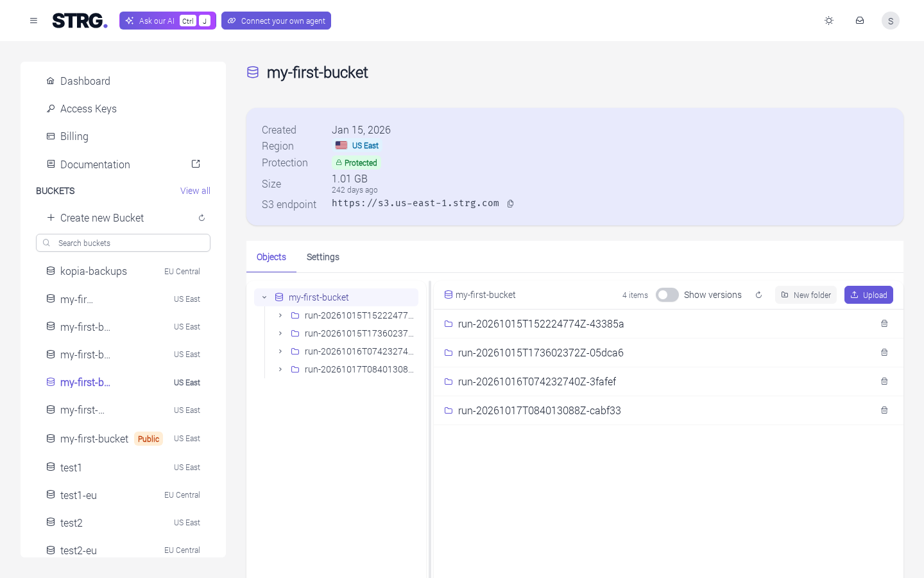
Task: Refresh the objects list
Action: coord(758,295)
